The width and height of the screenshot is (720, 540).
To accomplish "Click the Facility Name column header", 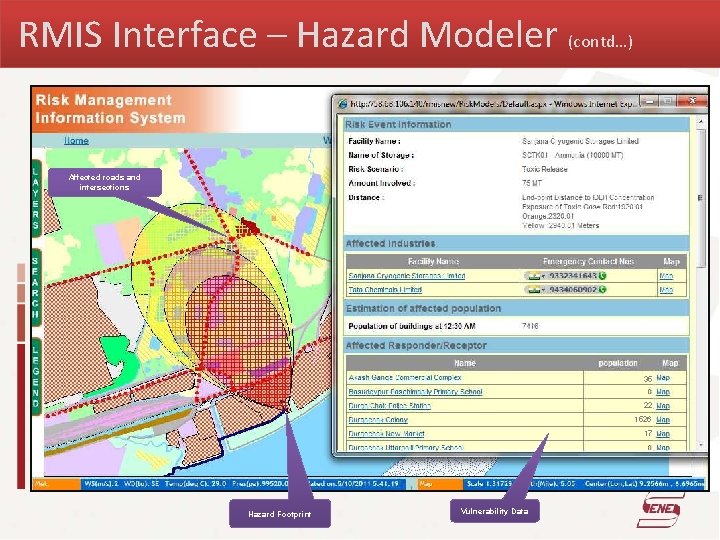I will [433, 261].
